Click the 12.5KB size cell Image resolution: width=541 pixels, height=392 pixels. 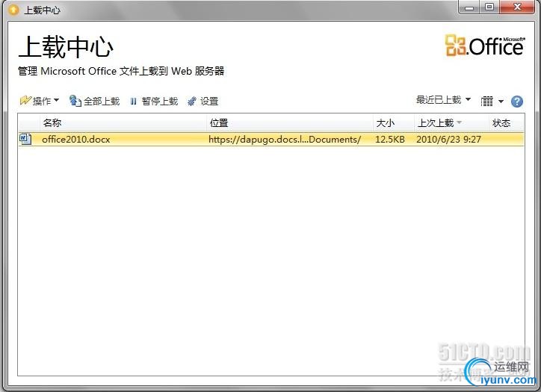tap(390, 140)
